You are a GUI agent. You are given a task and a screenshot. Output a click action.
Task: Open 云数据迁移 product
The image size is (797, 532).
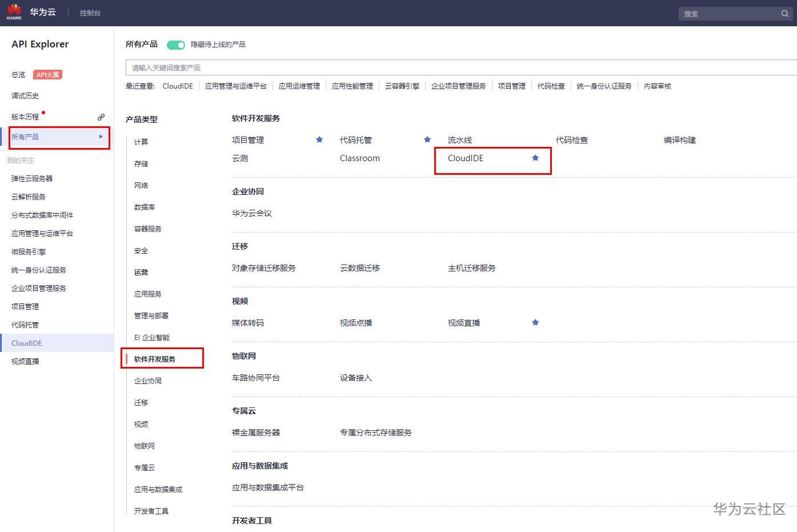(360, 268)
